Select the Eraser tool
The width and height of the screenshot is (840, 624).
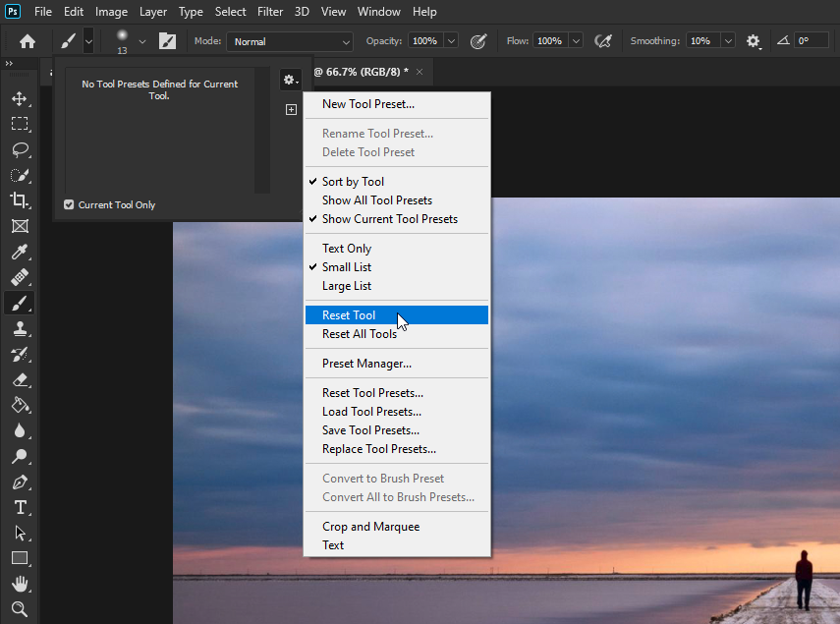pos(19,379)
